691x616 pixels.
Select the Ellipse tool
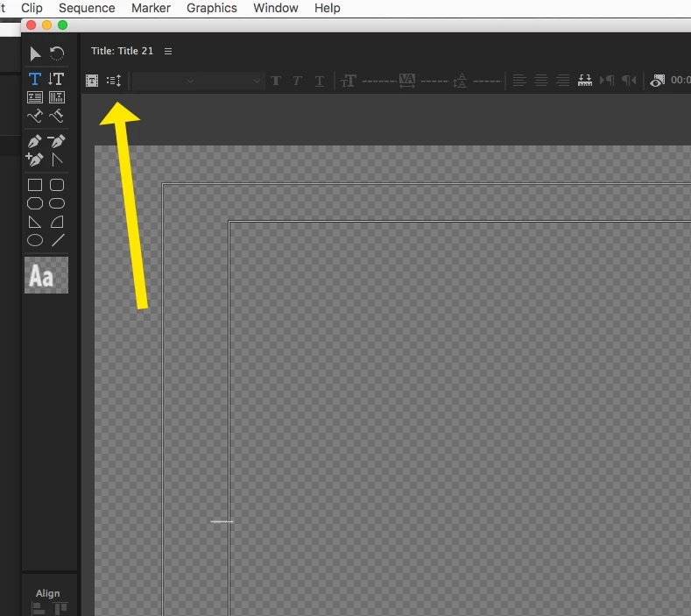[x=35, y=240]
